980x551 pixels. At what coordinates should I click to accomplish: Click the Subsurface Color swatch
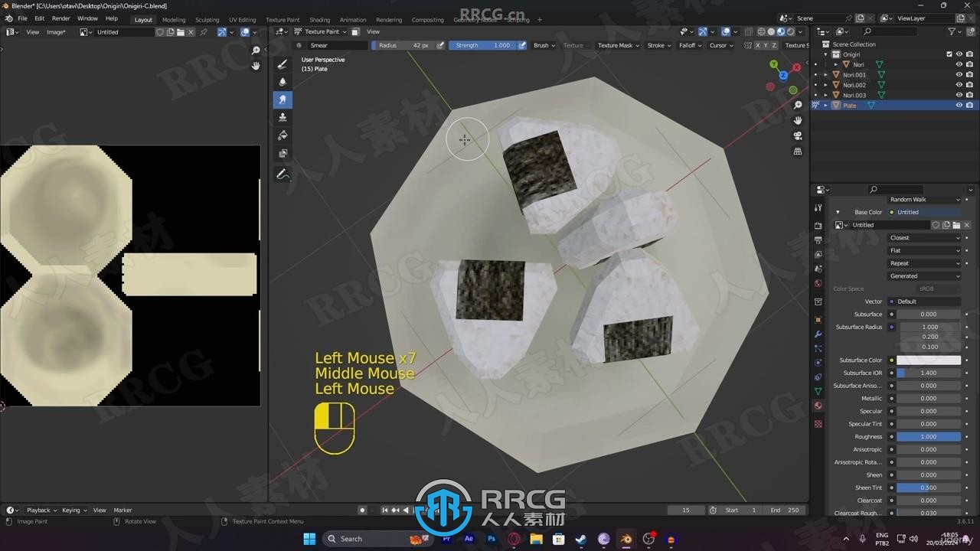(x=929, y=360)
